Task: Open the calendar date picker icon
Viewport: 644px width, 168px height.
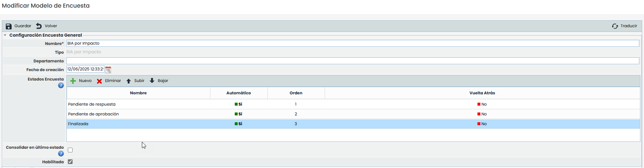Action: point(108,69)
